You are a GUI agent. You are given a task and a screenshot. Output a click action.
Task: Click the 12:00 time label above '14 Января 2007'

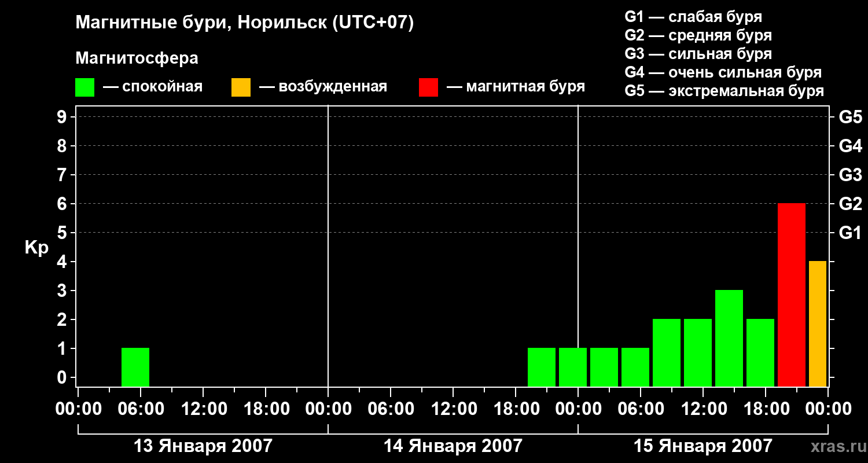[x=453, y=409]
